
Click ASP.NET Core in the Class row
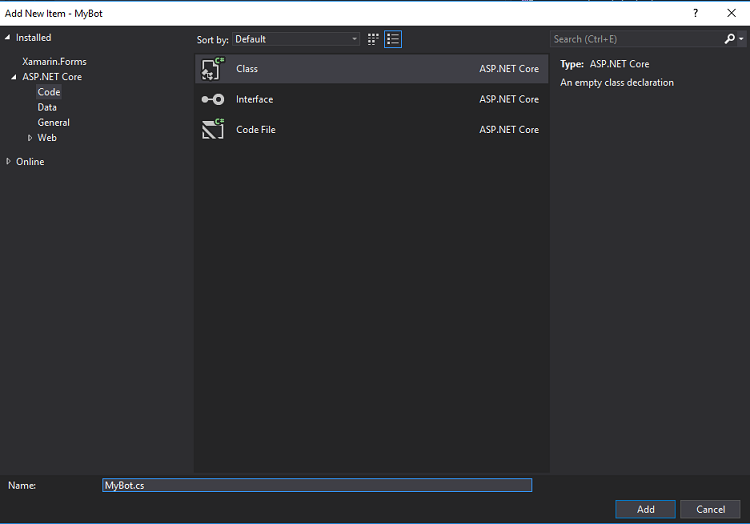[509, 68]
